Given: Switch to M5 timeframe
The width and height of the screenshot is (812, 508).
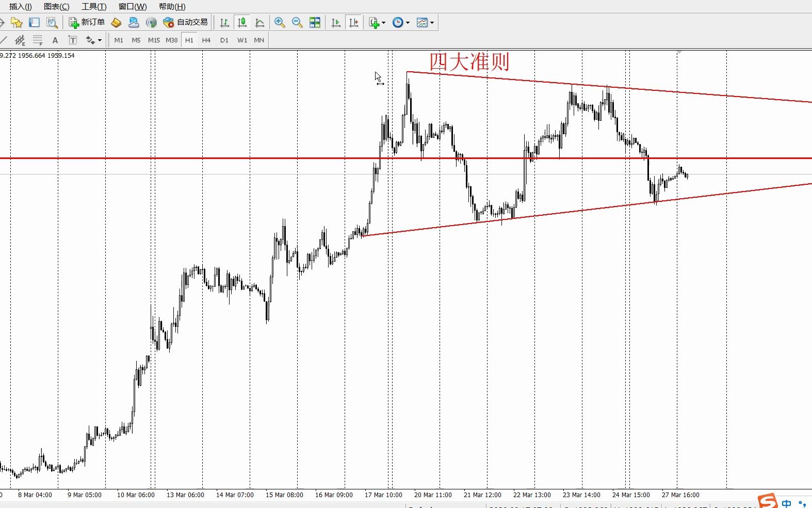Looking at the screenshot, I should click(x=136, y=40).
